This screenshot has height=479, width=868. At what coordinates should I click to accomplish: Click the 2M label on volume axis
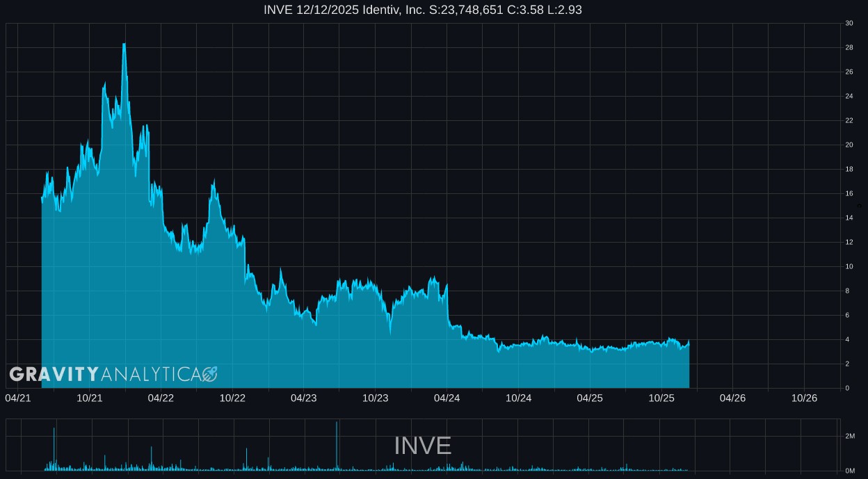point(850,436)
